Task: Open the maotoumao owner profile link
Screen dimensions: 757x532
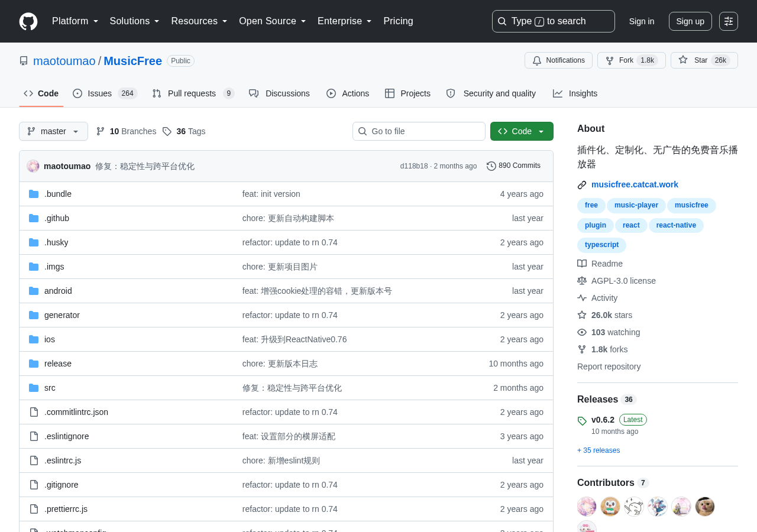Action: click(64, 61)
